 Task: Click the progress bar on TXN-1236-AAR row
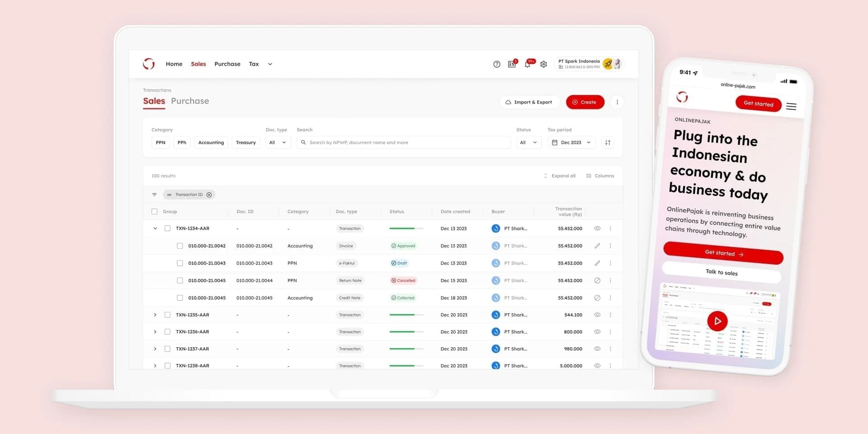click(406, 332)
